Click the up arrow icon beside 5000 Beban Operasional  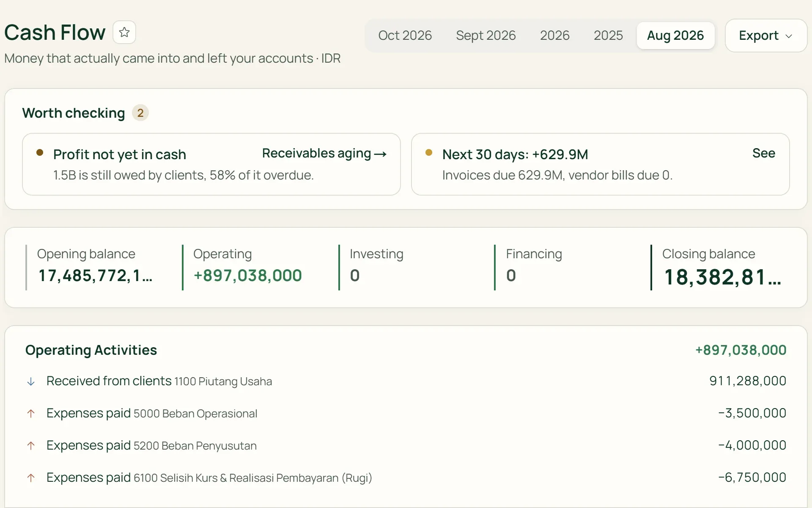[x=31, y=414]
